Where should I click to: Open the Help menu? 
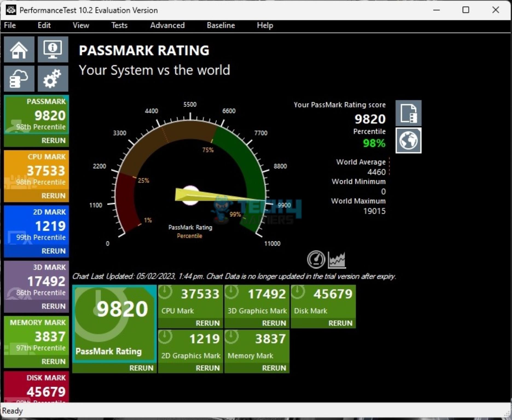click(x=265, y=25)
